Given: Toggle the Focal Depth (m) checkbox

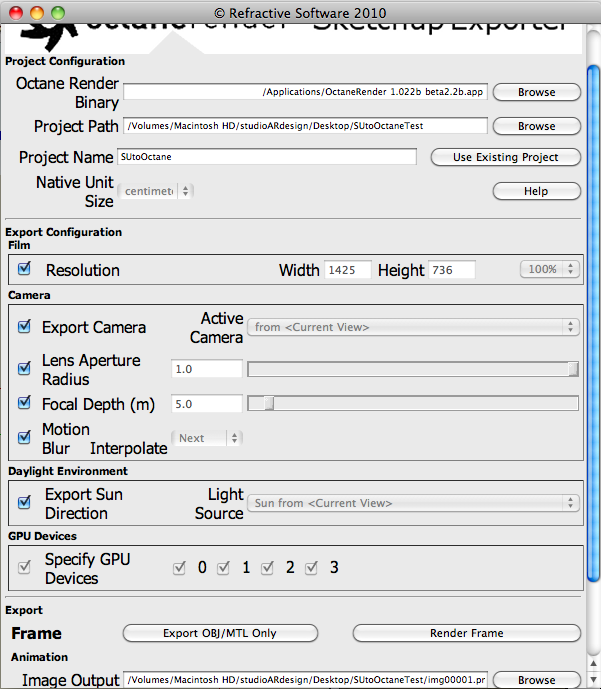Looking at the screenshot, I should [25, 403].
